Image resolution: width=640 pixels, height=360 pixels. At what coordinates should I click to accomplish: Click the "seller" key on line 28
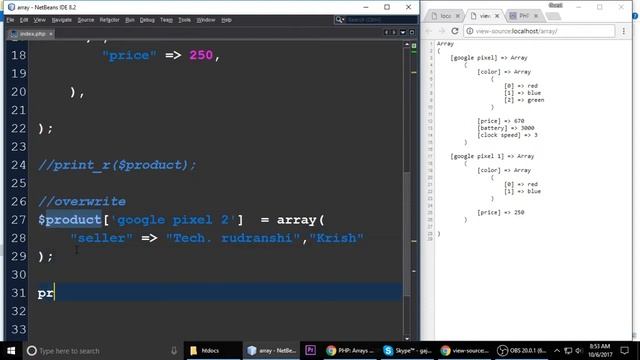(x=101, y=238)
